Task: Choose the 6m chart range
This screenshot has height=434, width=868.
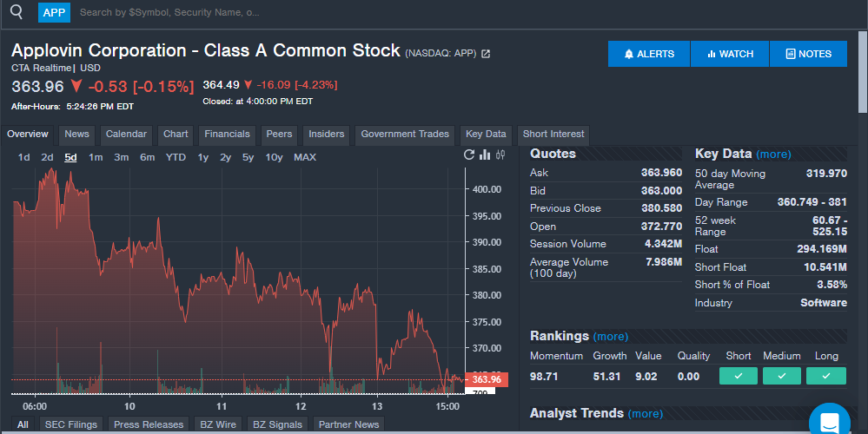Action: pos(147,158)
